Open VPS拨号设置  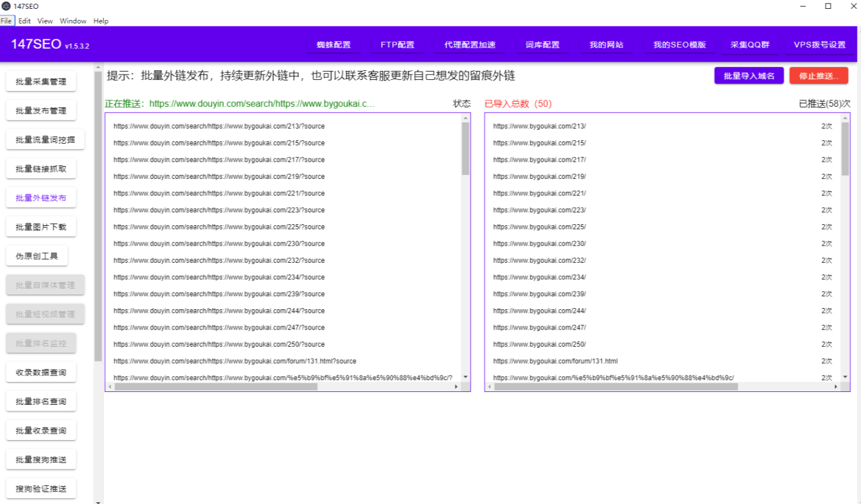click(819, 45)
